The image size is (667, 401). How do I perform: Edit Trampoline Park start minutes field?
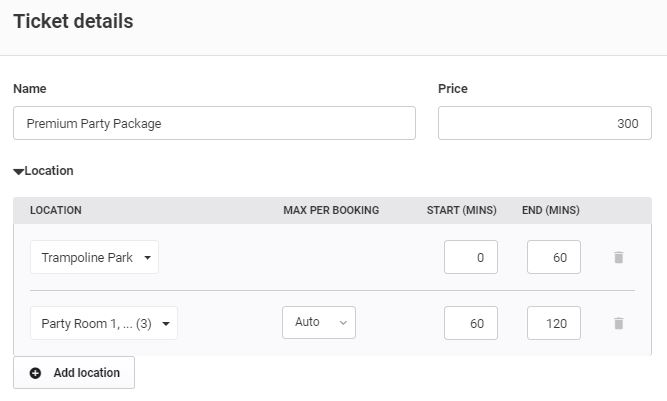coord(471,257)
